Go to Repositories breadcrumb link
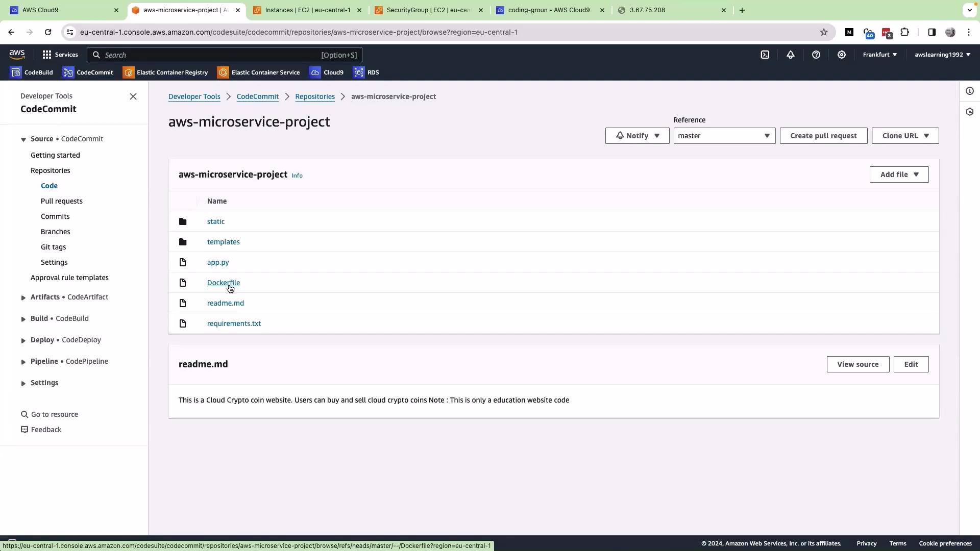The height and width of the screenshot is (551, 980). point(315,96)
